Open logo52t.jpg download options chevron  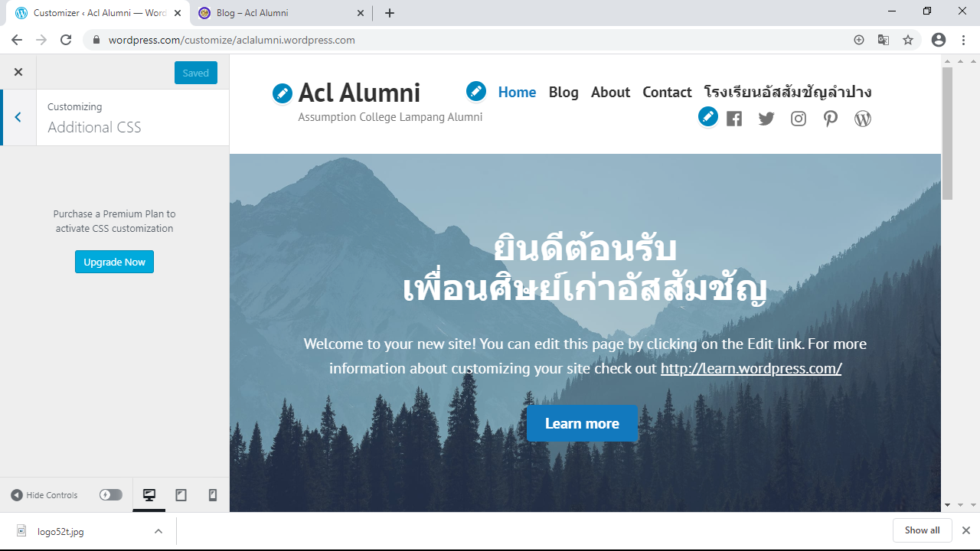(158, 531)
